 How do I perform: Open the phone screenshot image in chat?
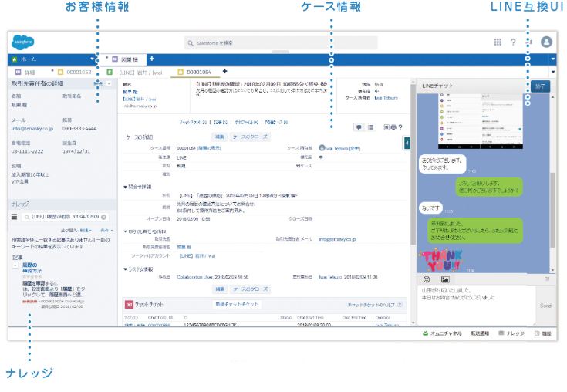[480, 121]
